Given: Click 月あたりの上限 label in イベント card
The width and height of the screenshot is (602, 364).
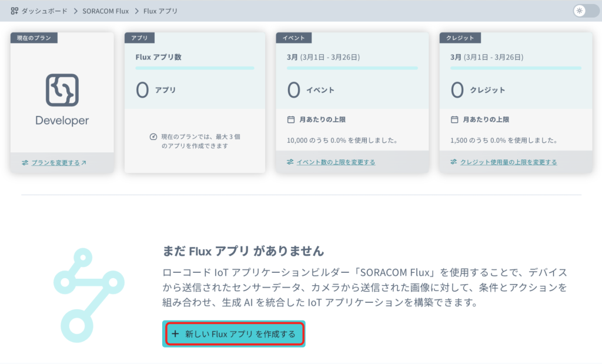Looking at the screenshot, I should [x=323, y=119].
